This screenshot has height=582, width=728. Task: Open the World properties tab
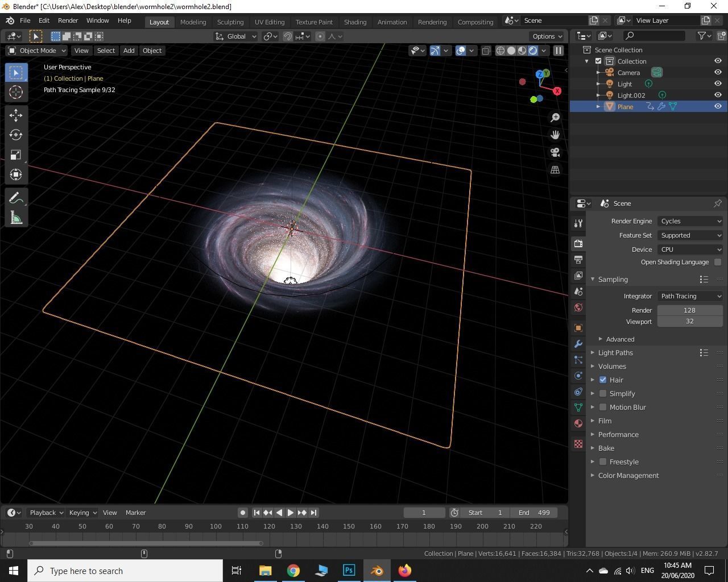tap(578, 307)
